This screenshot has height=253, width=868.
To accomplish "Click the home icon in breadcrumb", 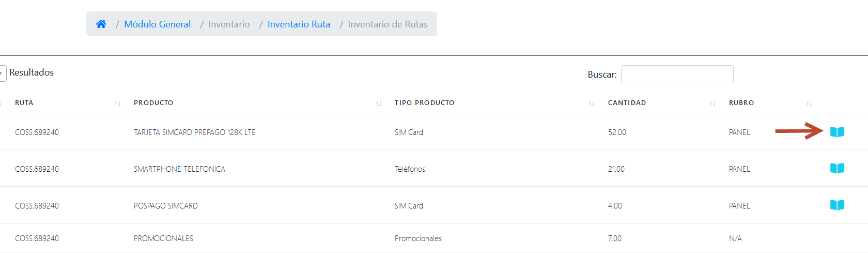I will point(101,24).
